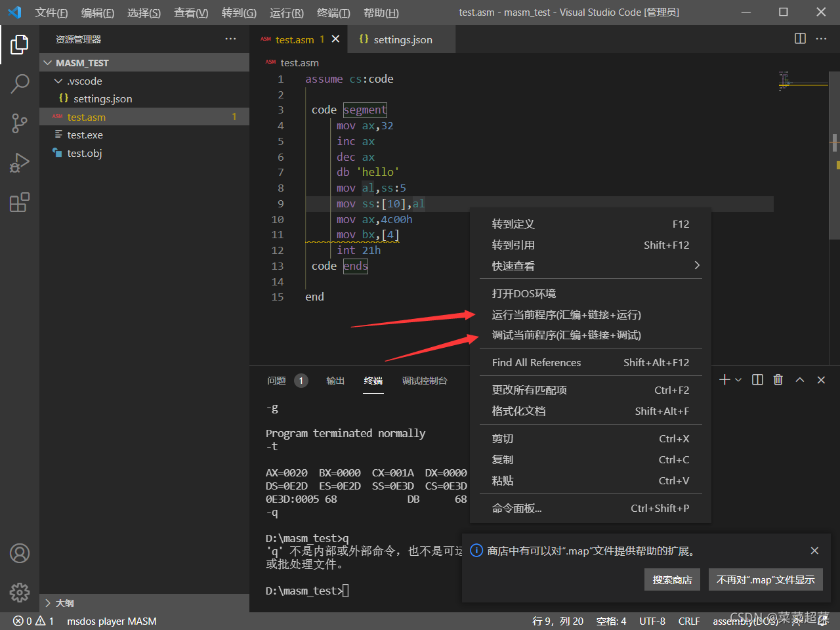Open the 帮助(H) menu
840x630 pixels.
coord(381,12)
